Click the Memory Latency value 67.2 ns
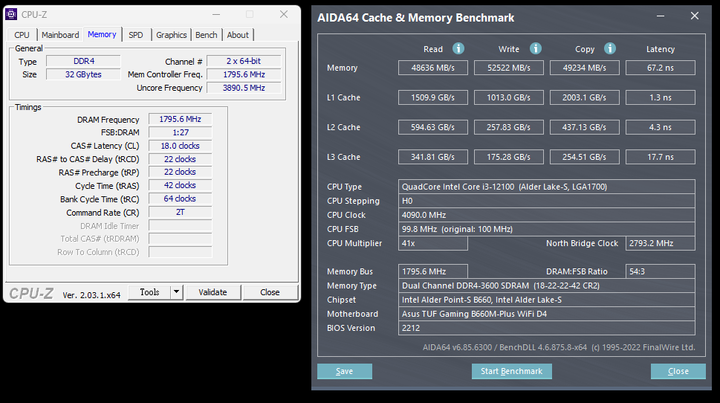720x403 pixels. (x=660, y=67)
